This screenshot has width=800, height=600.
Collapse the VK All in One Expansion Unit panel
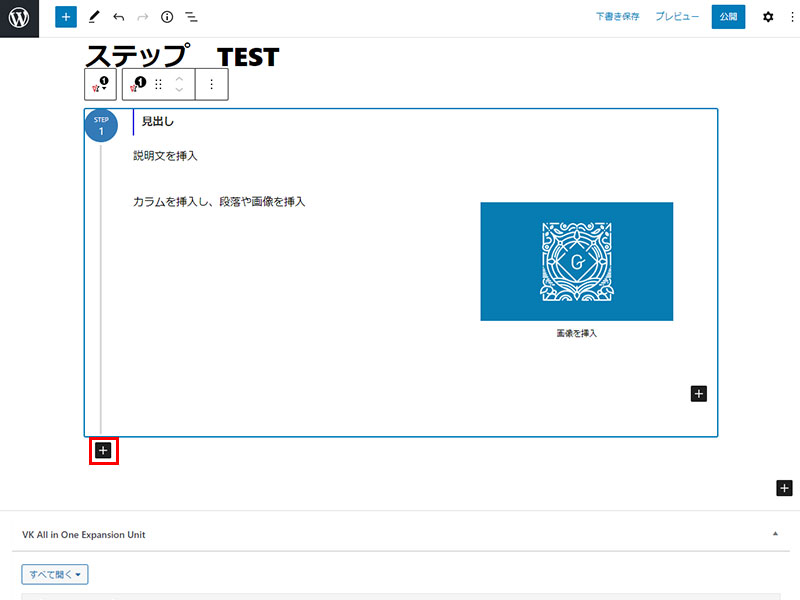tap(775, 535)
